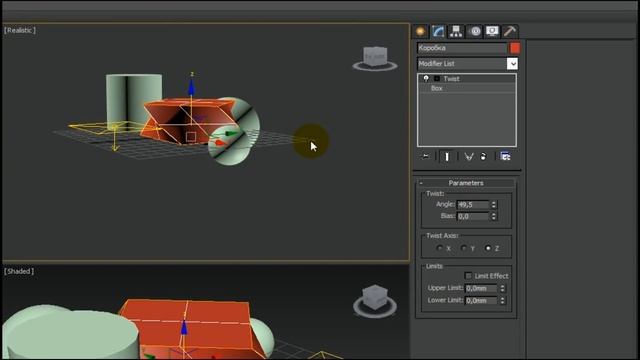Click the red object color swatch

click(515, 48)
